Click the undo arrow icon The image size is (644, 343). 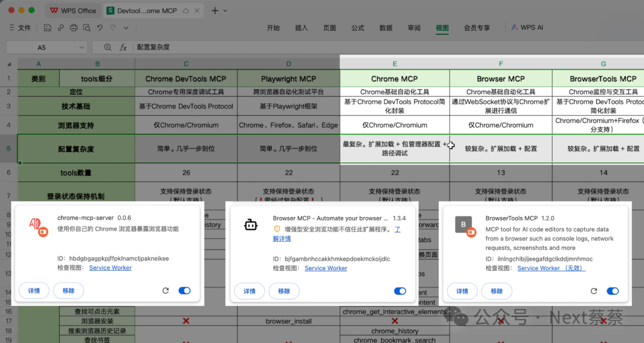click(100, 27)
